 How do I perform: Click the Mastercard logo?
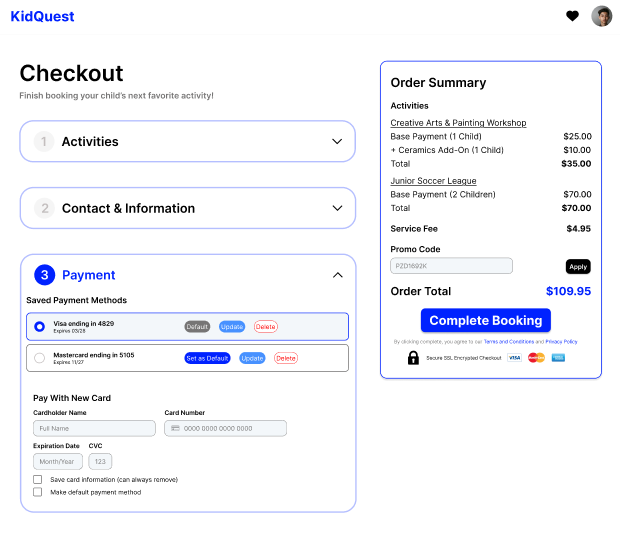click(x=536, y=358)
